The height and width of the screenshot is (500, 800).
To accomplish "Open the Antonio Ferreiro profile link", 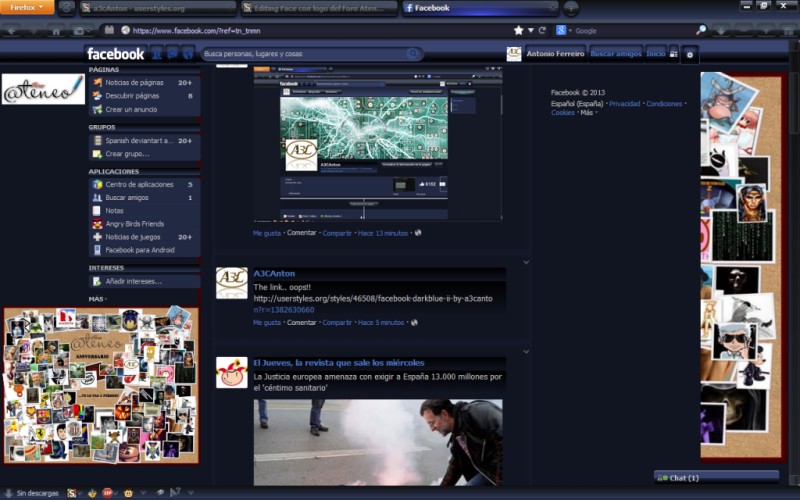I will point(555,54).
